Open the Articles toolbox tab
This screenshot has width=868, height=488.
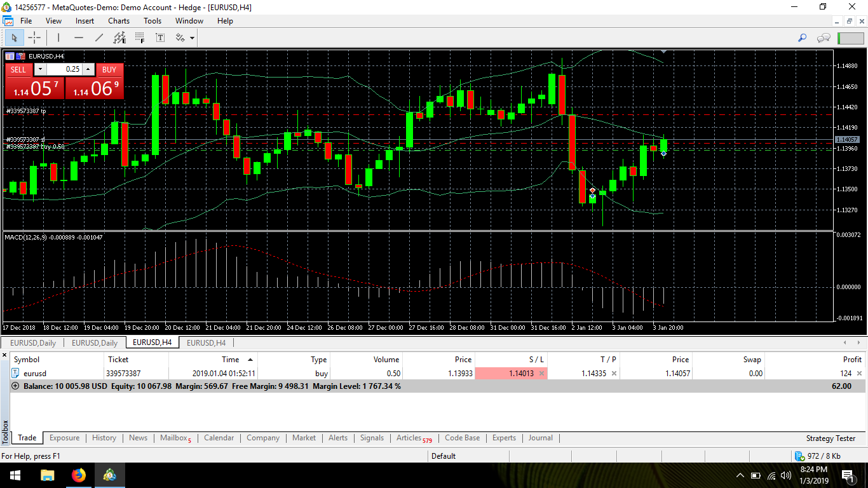coord(414,438)
